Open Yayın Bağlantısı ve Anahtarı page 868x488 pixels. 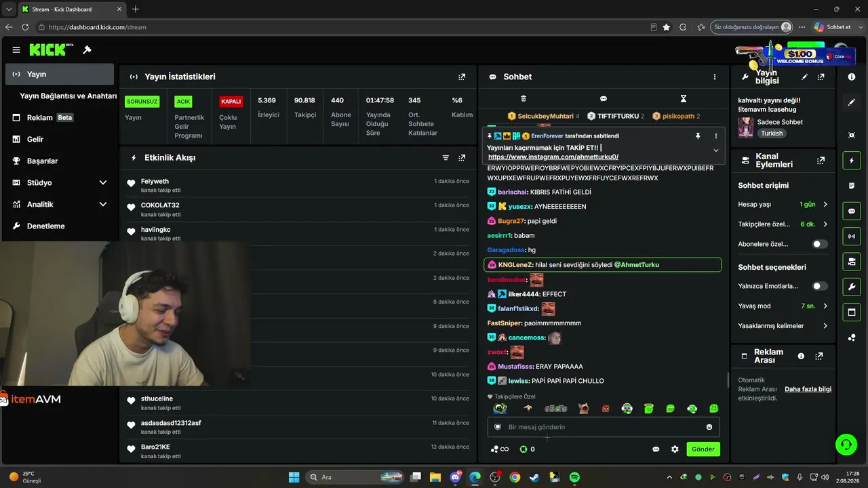pyautogui.click(x=68, y=96)
